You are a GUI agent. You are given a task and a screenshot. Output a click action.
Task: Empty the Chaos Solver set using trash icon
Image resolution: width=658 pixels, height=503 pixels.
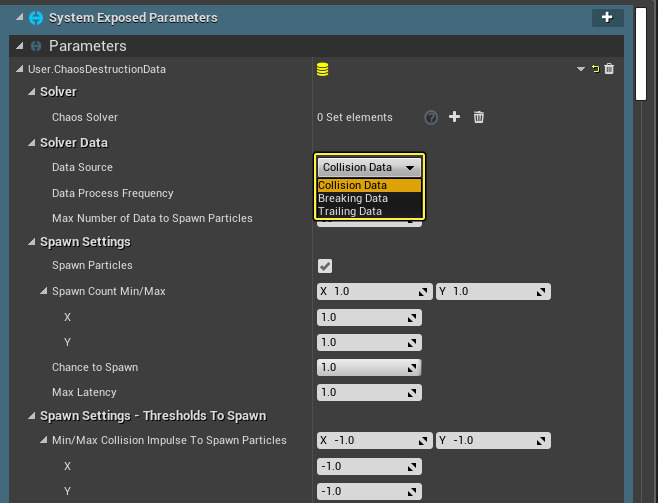479,117
